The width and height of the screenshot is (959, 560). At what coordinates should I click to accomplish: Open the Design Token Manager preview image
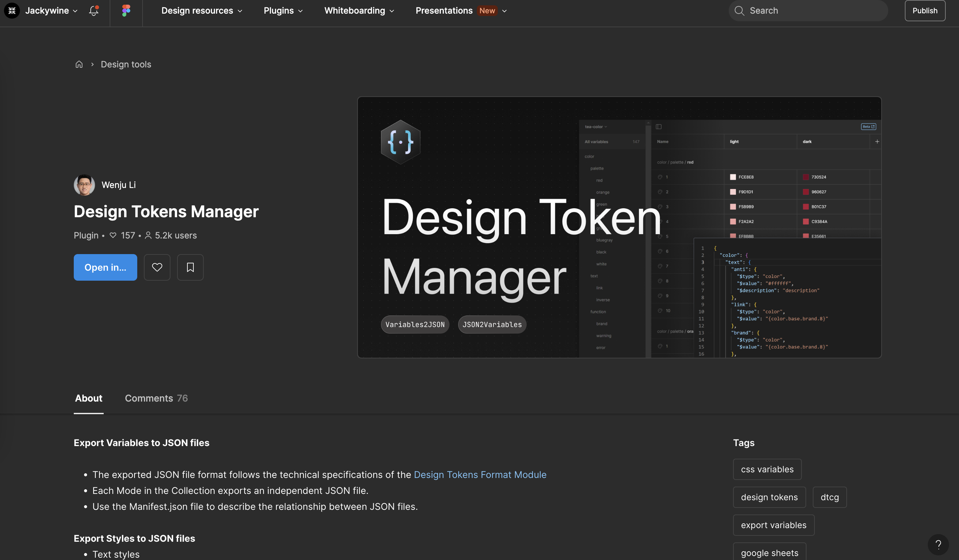pyautogui.click(x=619, y=227)
